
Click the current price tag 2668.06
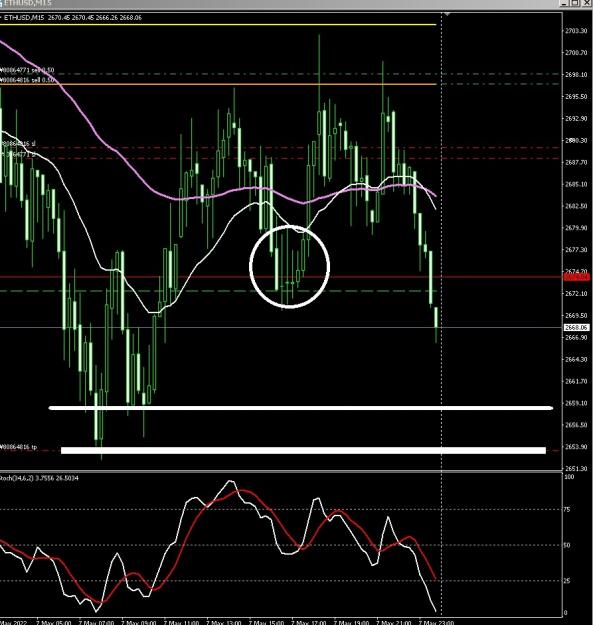point(576,328)
